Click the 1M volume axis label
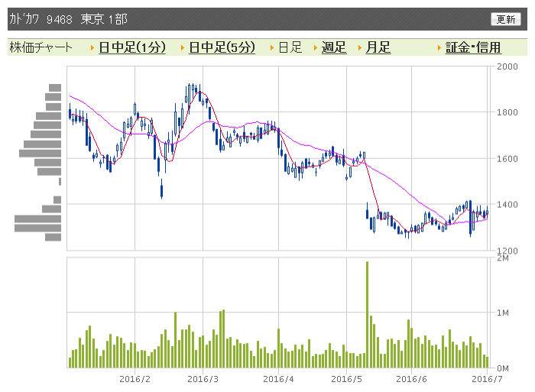This screenshot has height=392, width=535. tap(503, 313)
